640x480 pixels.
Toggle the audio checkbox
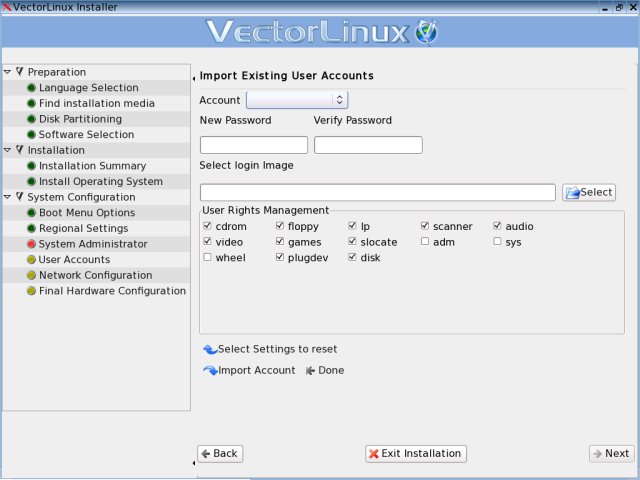(x=497, y=226)
